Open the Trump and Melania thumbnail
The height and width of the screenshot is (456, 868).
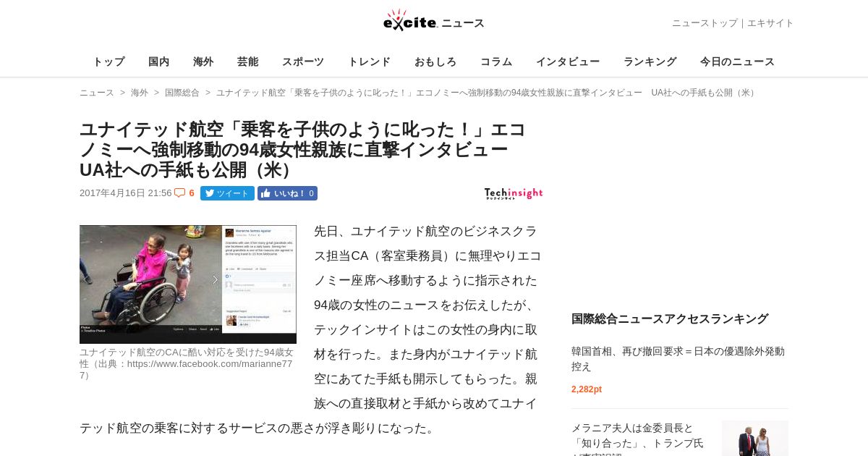tap(755, 438)
